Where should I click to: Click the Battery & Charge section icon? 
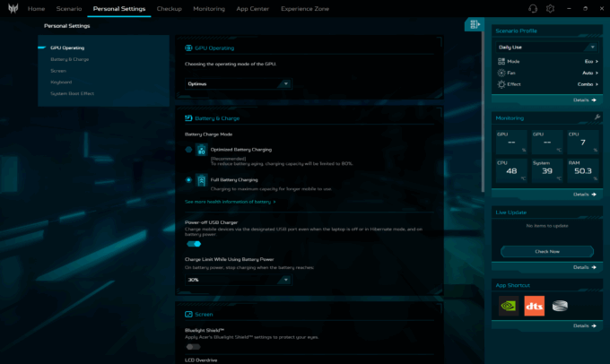(188, 117)
